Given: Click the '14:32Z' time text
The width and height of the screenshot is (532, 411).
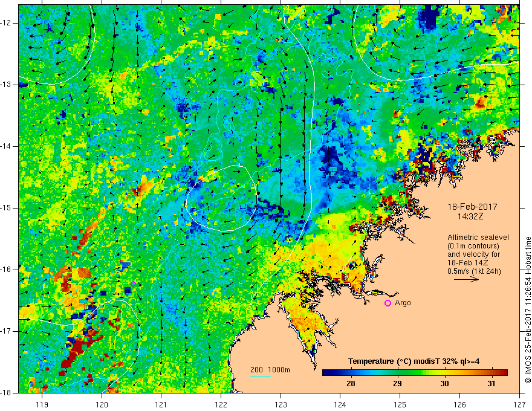Looking at the screenshot, I should [x=470, y=216].
